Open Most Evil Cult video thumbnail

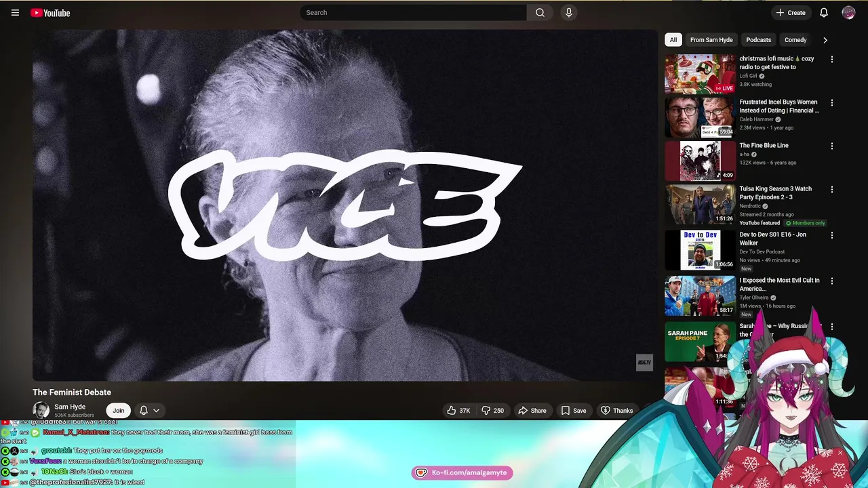click(x=700, y=295)
